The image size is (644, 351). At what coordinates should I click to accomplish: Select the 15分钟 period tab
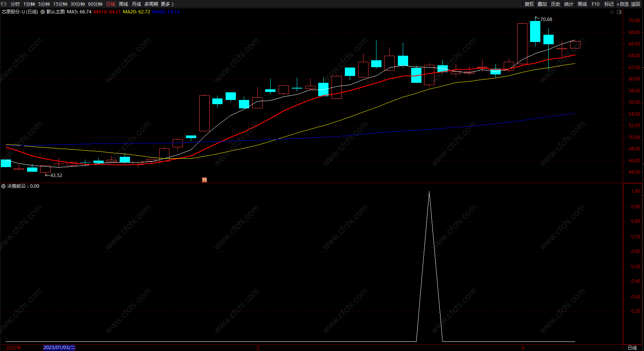tap(60, 4)
